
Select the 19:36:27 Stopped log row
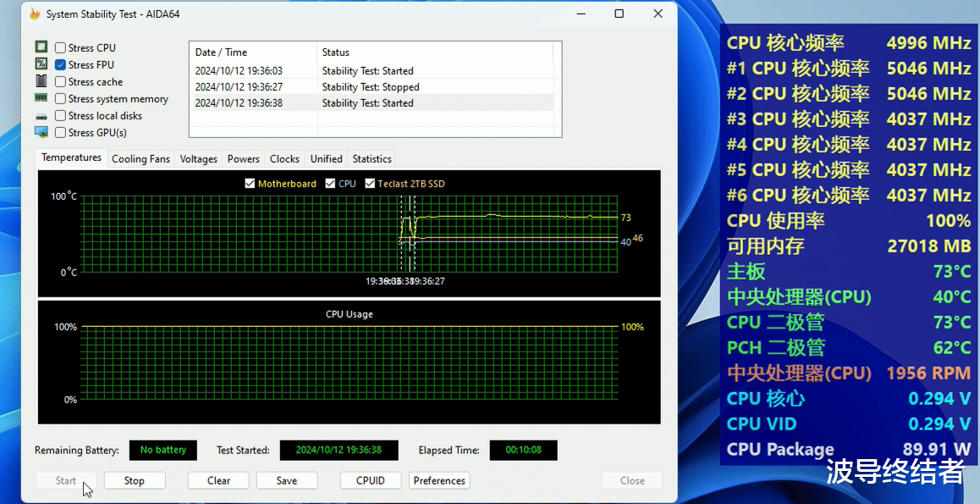pos(372,87)
